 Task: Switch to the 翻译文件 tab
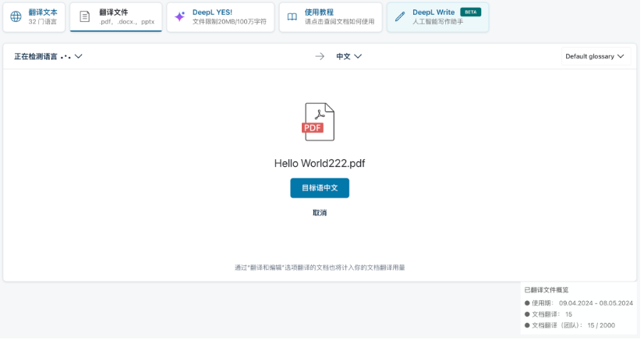point(116,17)
